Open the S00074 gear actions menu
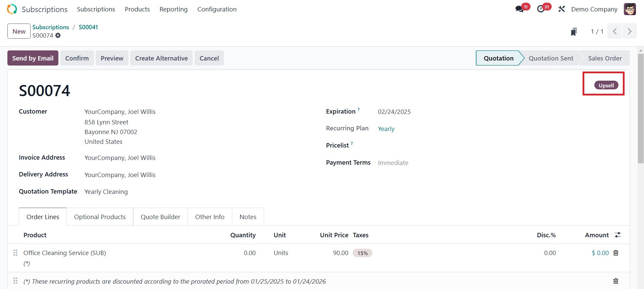644x289 pixels. [x=58, y=36]
